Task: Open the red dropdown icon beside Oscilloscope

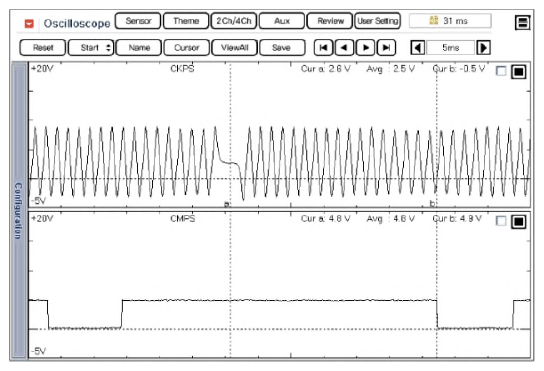Action: (29, 24)
